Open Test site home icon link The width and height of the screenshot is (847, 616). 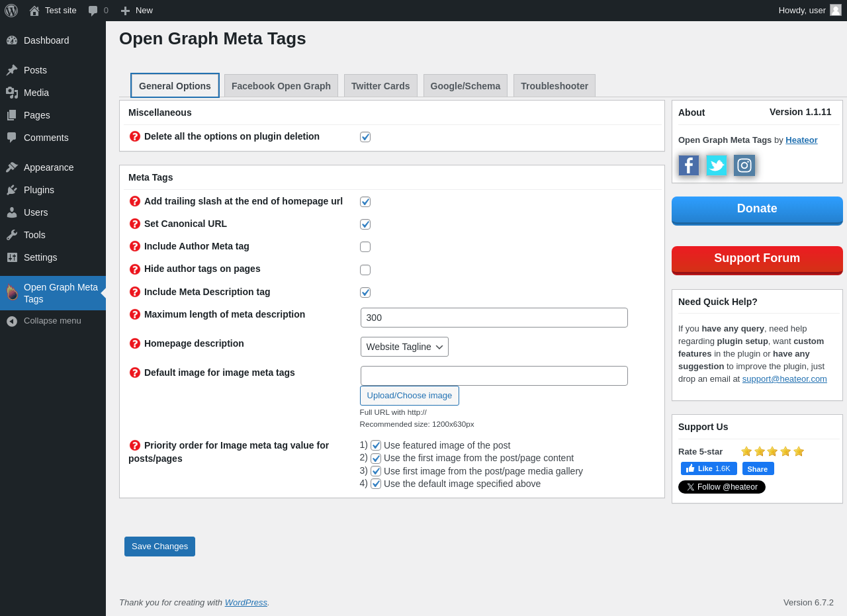[x=34, y=11]
